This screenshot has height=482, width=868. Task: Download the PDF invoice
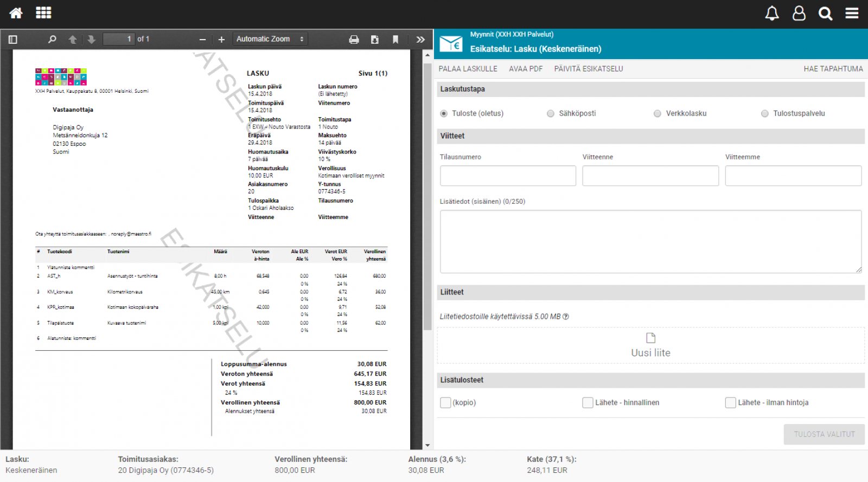[375, 39]
